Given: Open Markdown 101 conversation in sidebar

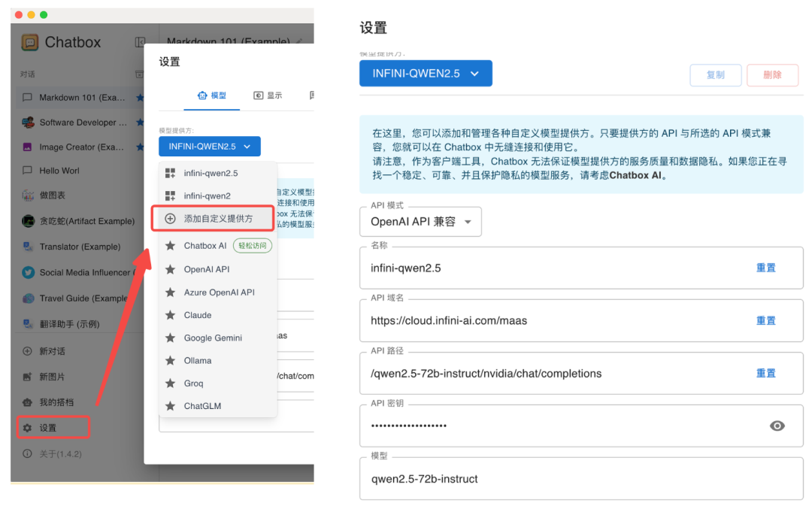Looking at the screenshot, I should pos(82,98).
